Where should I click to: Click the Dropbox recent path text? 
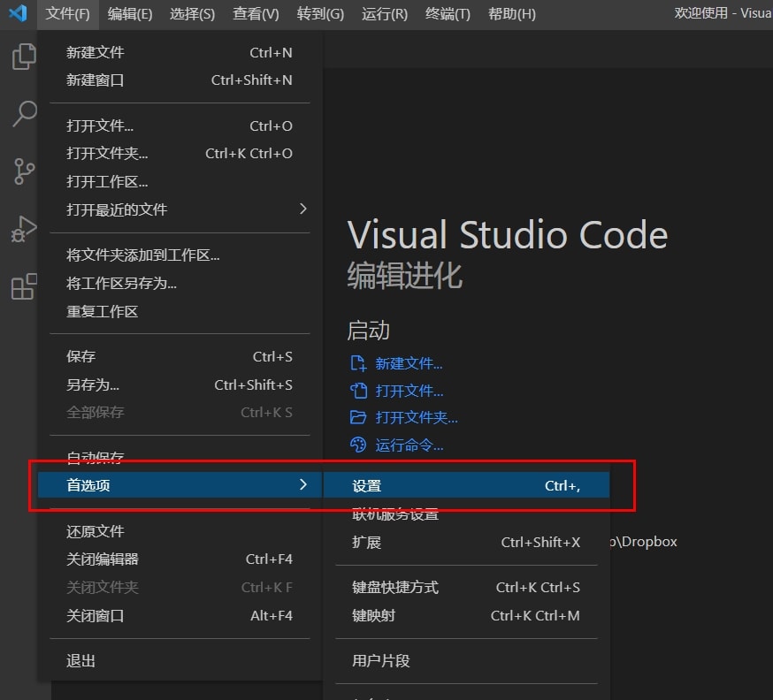pyautogui.click(x=643, y=542)
